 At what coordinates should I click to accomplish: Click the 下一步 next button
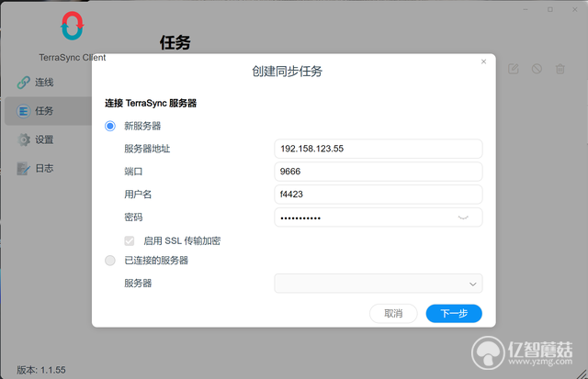coord(454,314)
